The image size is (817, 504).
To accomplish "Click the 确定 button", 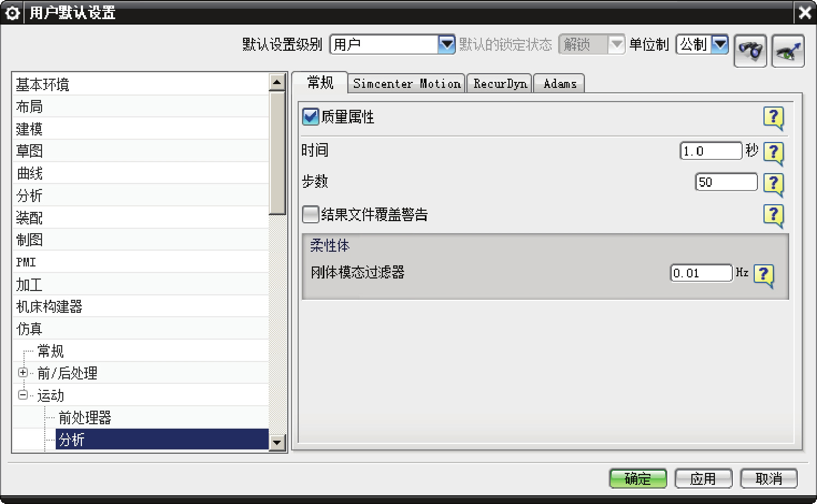I will (x=637, y=479).
